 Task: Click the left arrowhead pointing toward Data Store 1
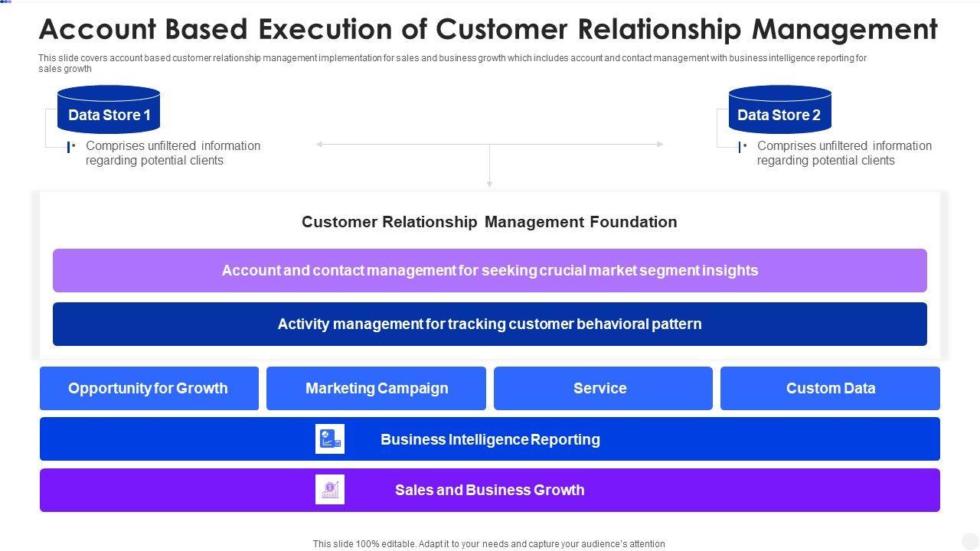pyautogui.click(x=320, y=144)
